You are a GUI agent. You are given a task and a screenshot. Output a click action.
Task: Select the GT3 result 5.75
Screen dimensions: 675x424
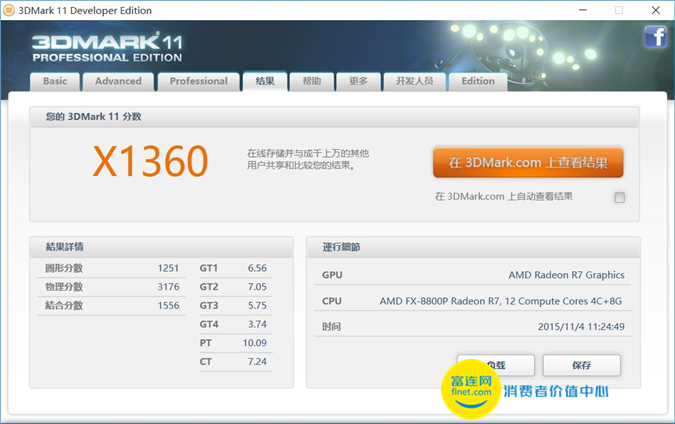point(257,306)
